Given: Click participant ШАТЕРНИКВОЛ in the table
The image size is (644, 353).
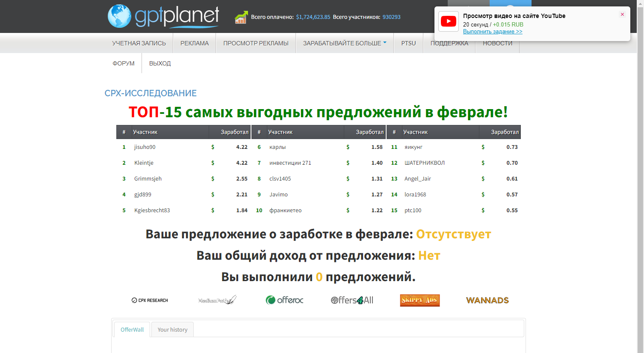Looking at the screenshot, I should (x=425, y=163).
